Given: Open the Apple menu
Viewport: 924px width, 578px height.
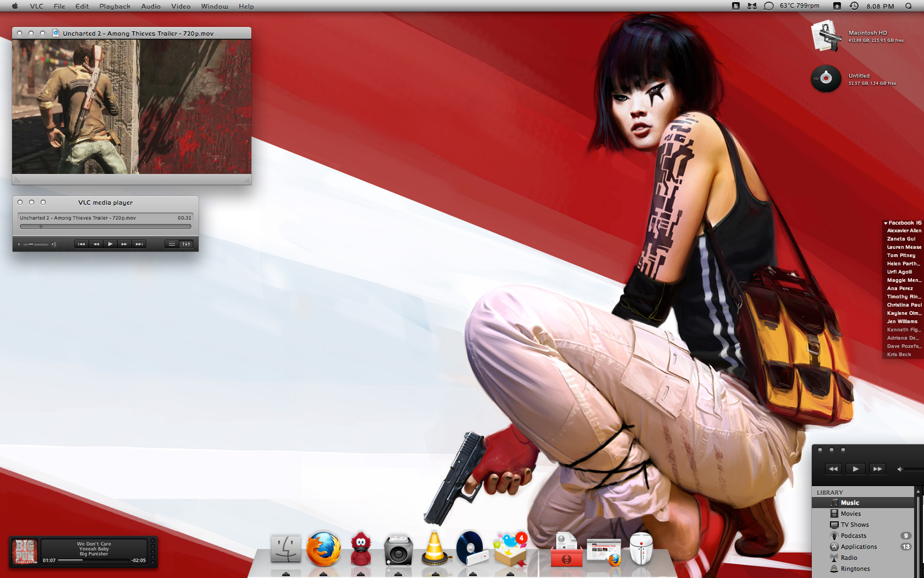Looking at the screenshot, I should [x=15, y=6].
